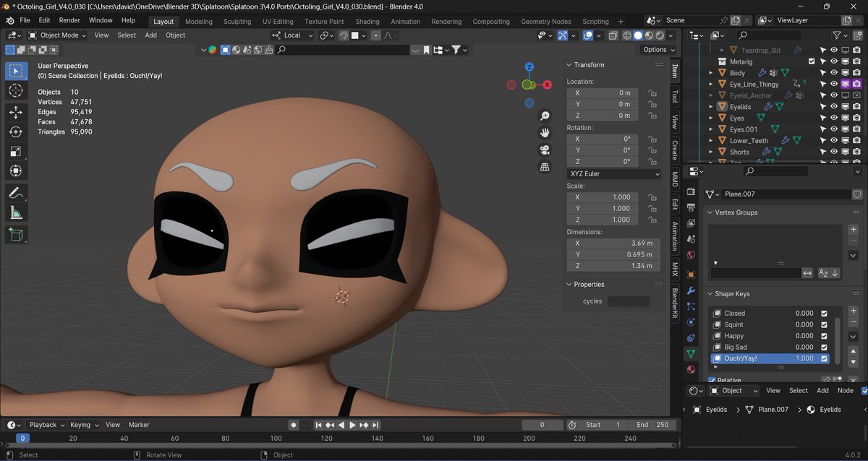Open the Material properties tab
The width and height of the screenshot is (868, 461).
pos(691,369)
